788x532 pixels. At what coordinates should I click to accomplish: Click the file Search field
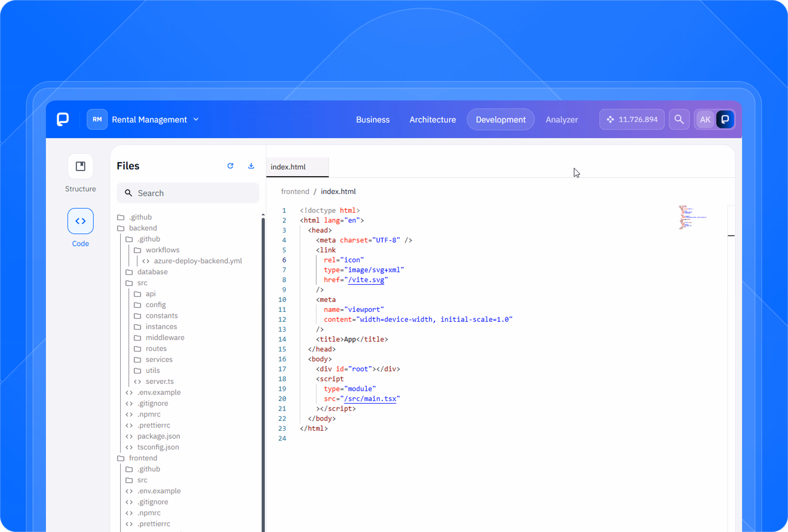[188, 193]
